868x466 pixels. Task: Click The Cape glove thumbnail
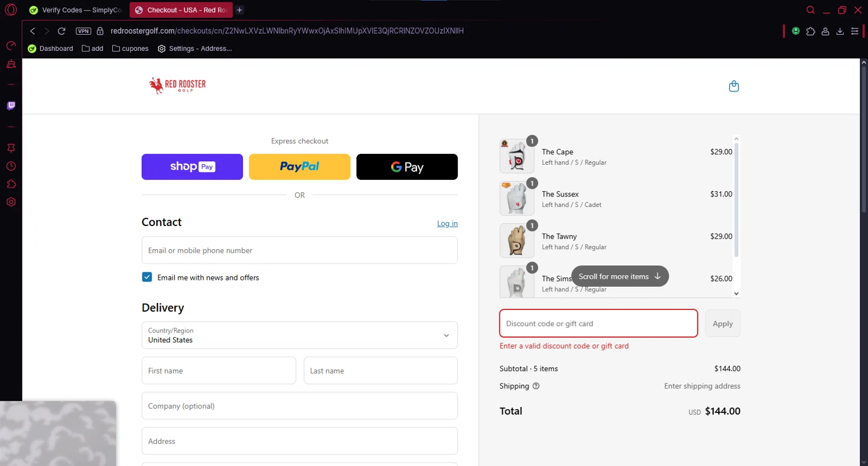click(517, 156)
